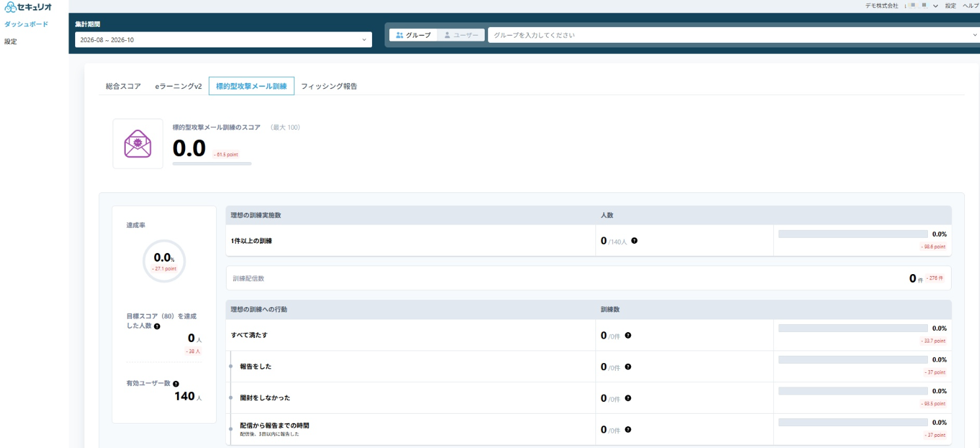The height and width of the screenshot is (448, 980).
Task: Click the score progress bar under 0.0
Action: coord(212,163)
